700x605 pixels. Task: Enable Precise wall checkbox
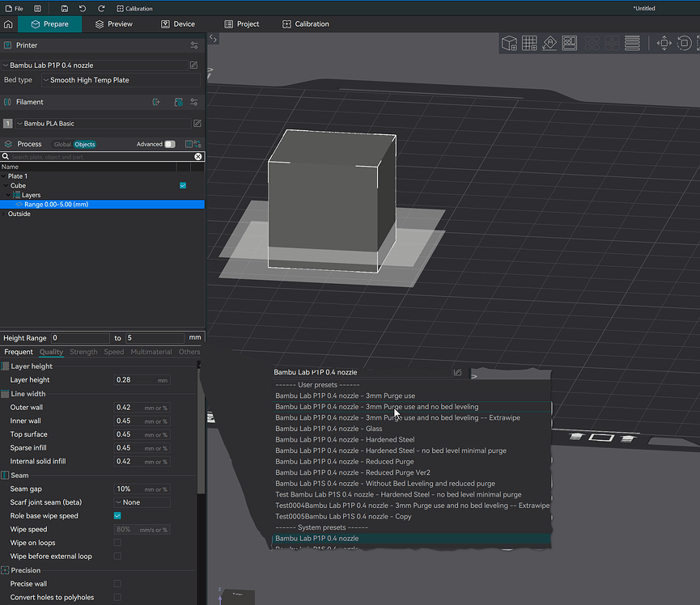(x=117, y=584)
